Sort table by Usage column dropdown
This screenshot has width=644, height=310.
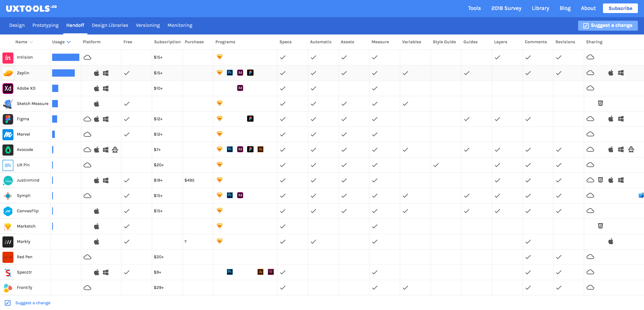(69, 42)
